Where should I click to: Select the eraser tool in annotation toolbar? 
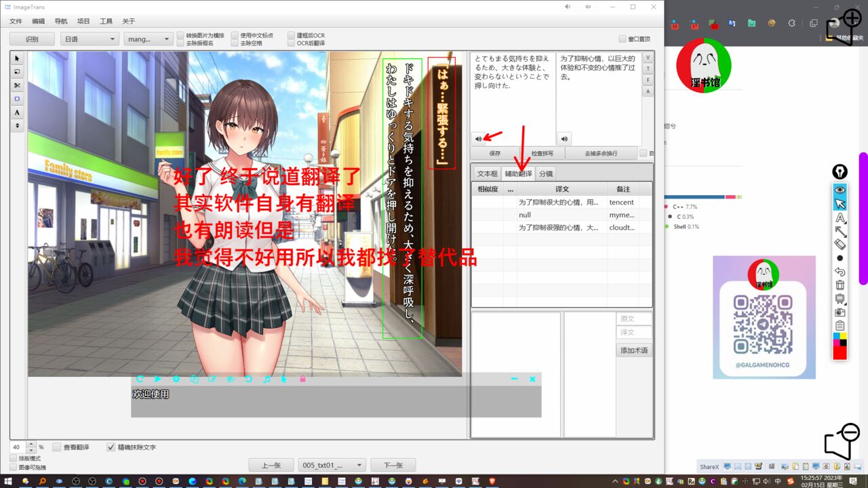coord(840,244)
